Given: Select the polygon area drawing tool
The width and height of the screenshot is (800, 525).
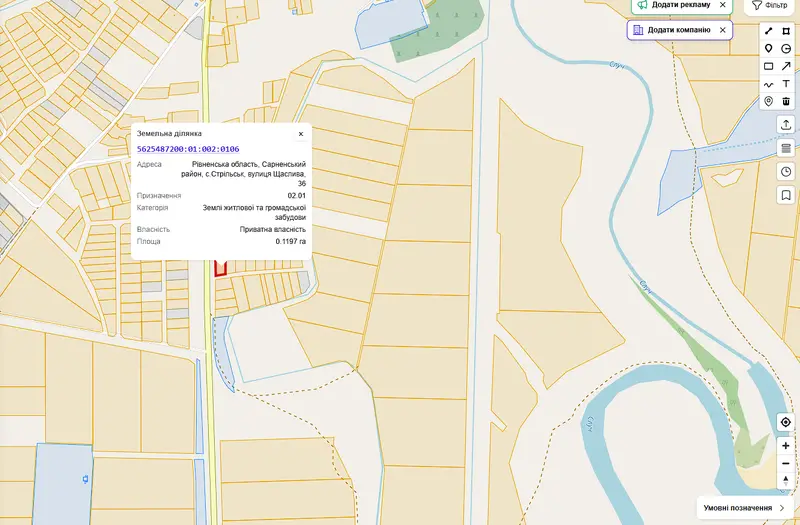Looking at the screenshot, I should 786,31.
